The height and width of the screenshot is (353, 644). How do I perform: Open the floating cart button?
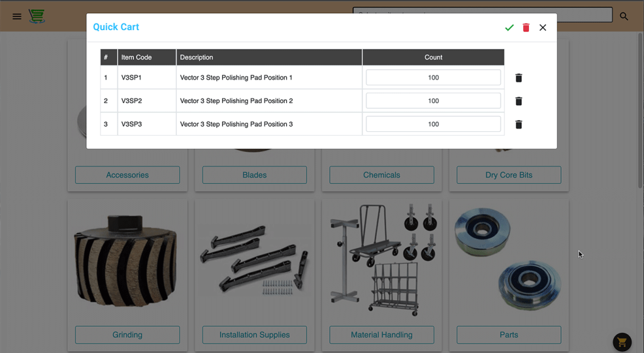pos(622,342)
